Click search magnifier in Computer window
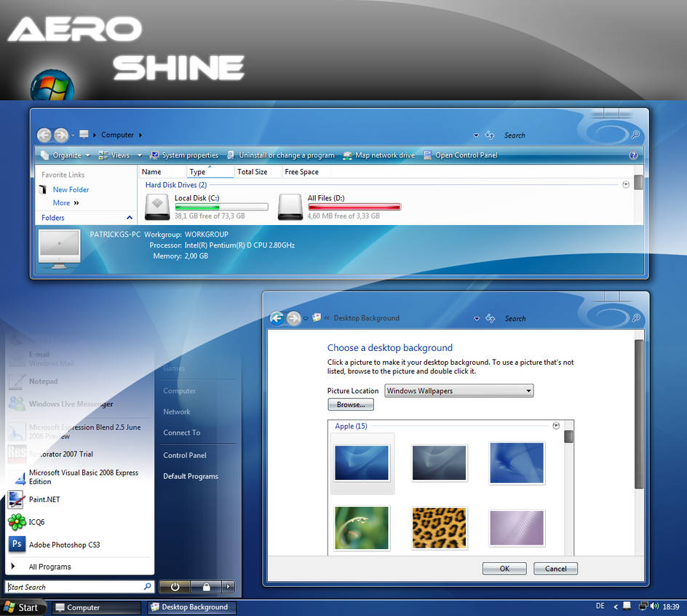This screenshot has height=616, width=687. pyautogui.click(x=635, y=135)
